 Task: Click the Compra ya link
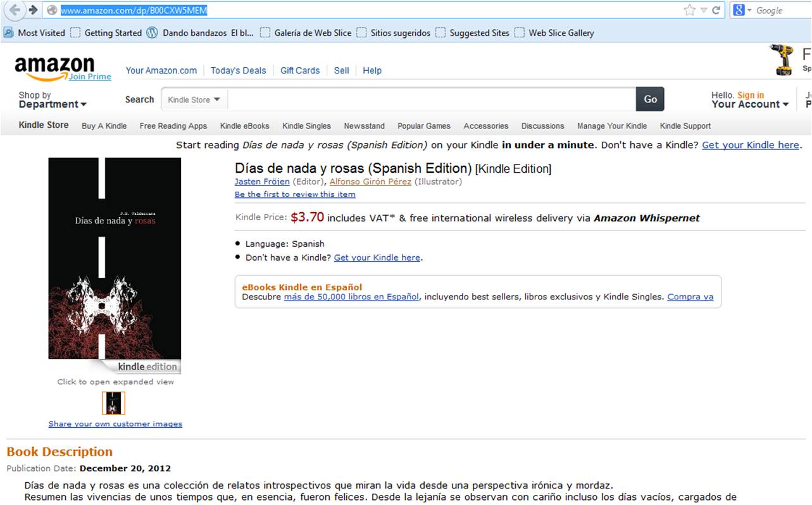click(690, 297)
